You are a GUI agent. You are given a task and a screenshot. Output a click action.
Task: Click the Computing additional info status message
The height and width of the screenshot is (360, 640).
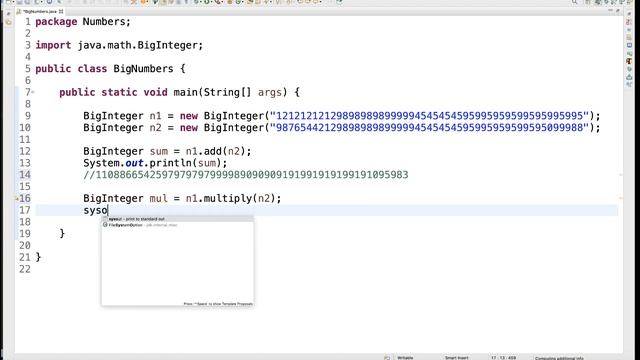[x=559, y=358]
